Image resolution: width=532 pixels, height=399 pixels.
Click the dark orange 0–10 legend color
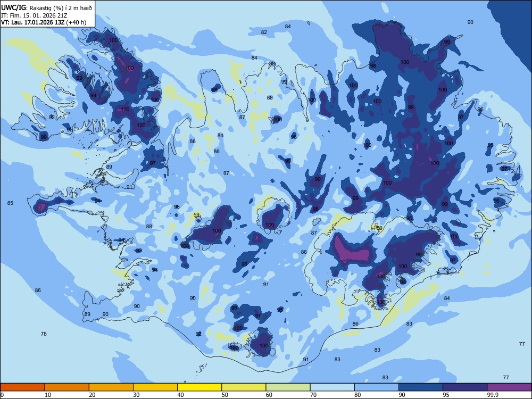pos(22,387)
